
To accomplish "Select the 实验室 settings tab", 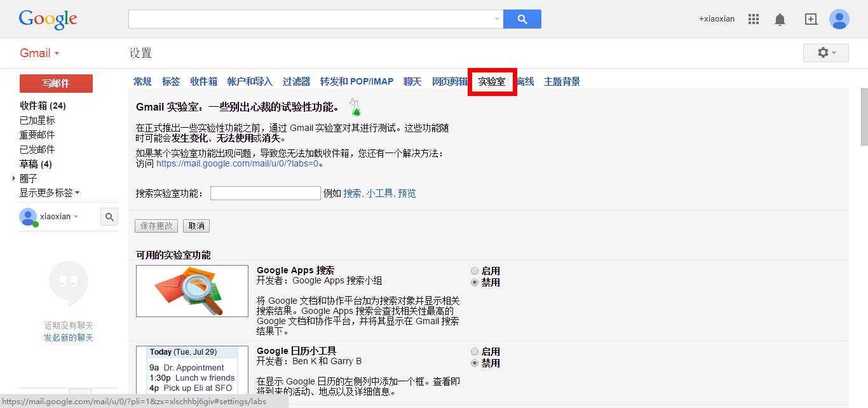I will pos(492,81).
